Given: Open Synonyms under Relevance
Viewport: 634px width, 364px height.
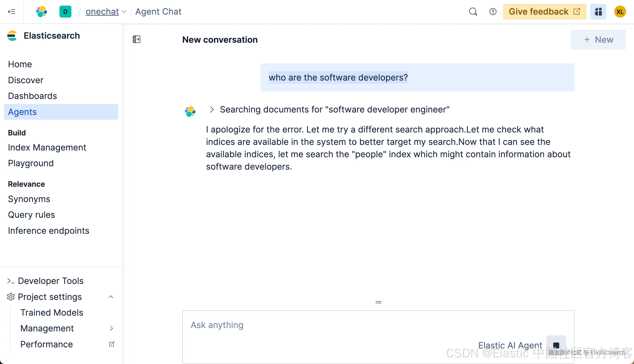Looking at the screenshot, I should pos(29,199).
